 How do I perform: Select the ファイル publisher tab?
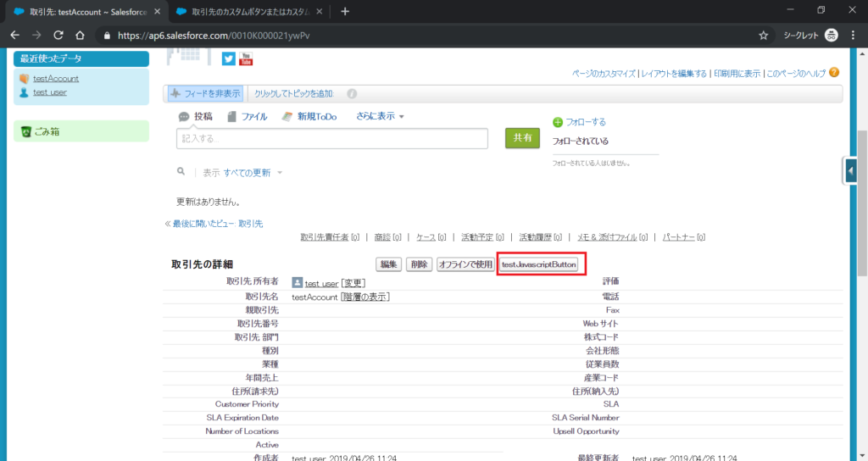tap(247, 117)
